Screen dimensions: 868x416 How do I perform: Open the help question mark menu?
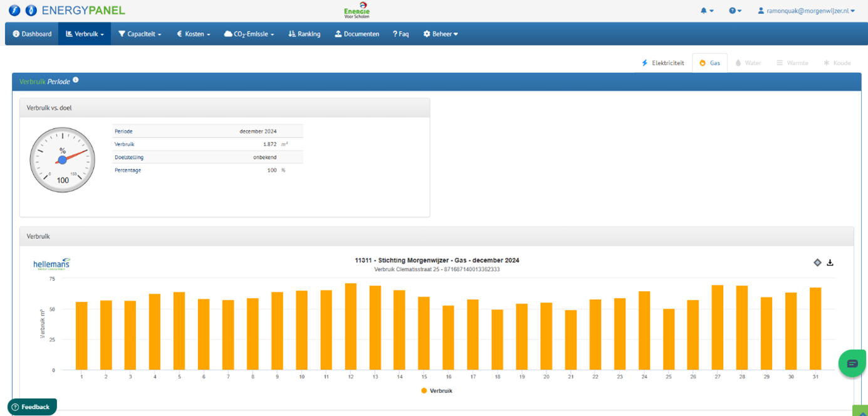coord(735,11)
